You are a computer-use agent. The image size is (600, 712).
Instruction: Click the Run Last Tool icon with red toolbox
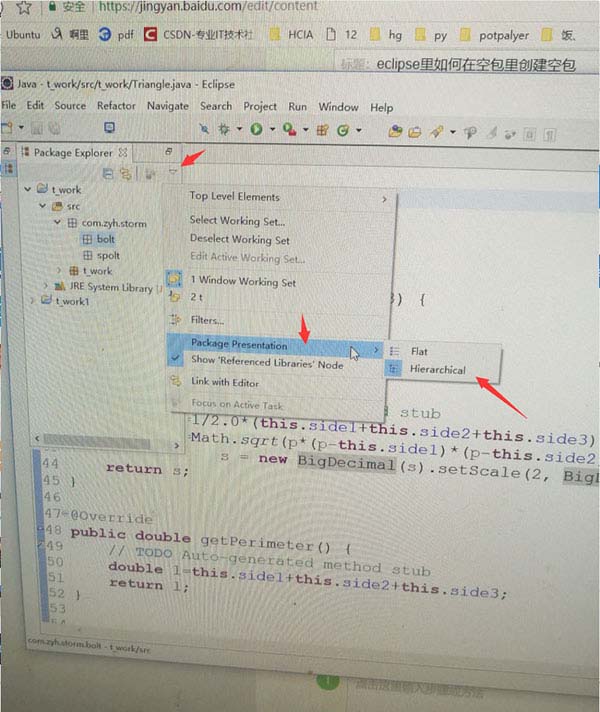point(289,130)
